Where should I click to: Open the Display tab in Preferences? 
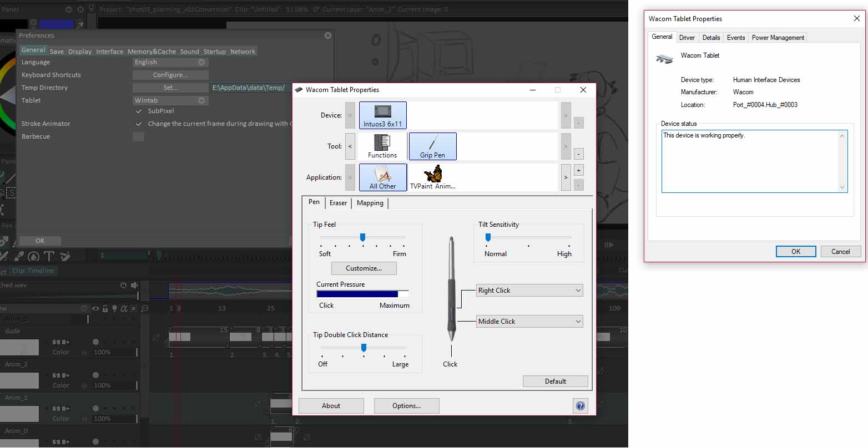pyautogui.click(x=80, y=52)
